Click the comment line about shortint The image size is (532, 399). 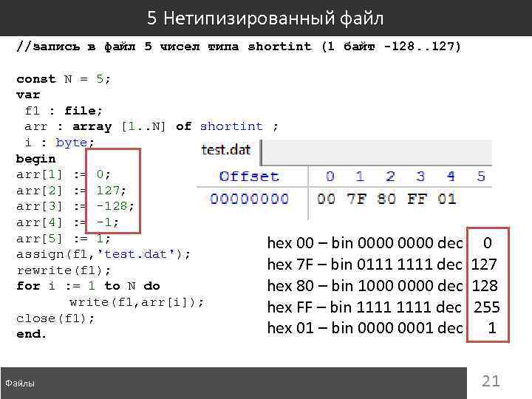[x=239, y=47]
